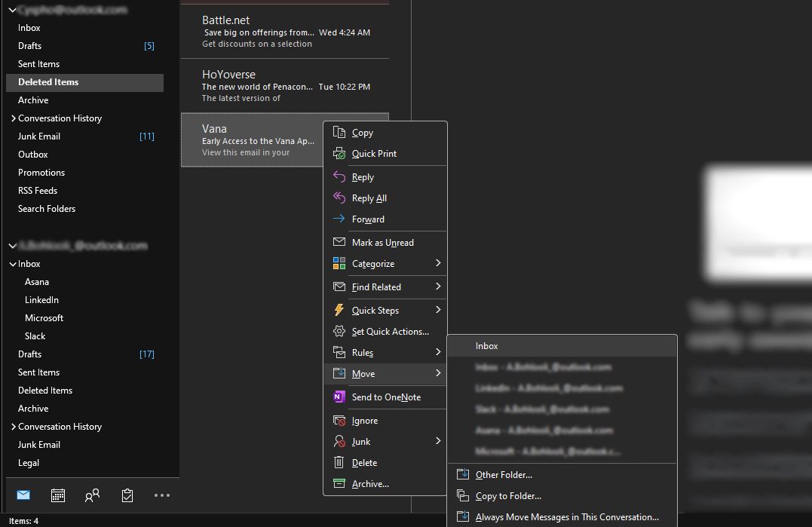Click the Mail envelope navigation icon
The width and height of the screenshot is (812, 527).
point(23,495)
